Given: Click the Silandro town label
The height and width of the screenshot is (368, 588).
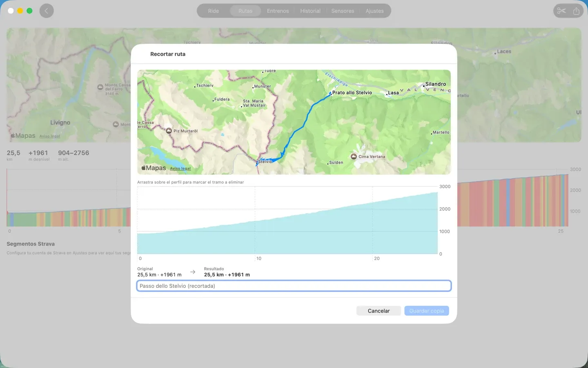Looking at the screenshot, I should click(435, 84).
